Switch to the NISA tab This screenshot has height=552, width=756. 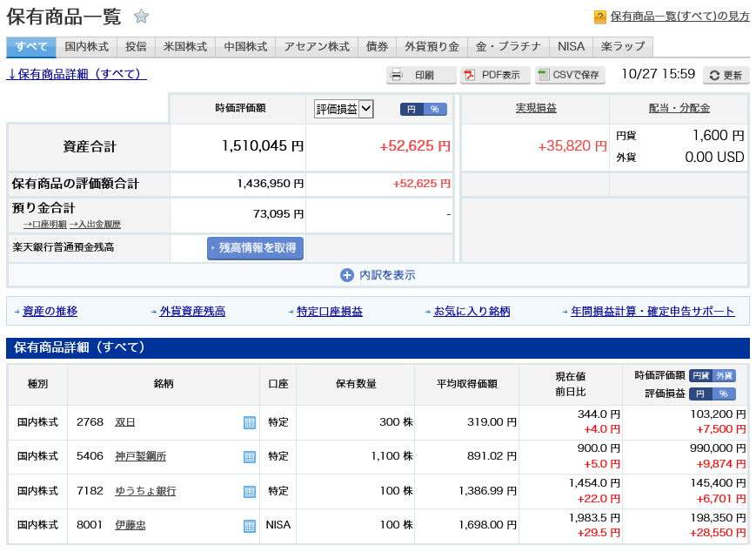click(x=571, y=47)
